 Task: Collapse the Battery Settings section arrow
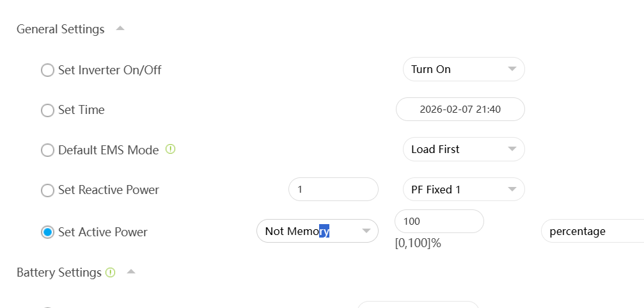(131, 272)
